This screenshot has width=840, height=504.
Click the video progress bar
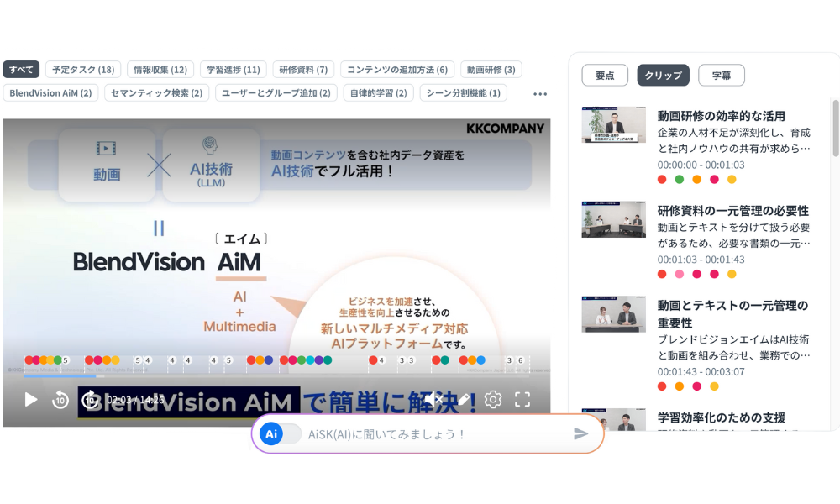[276, 376]
